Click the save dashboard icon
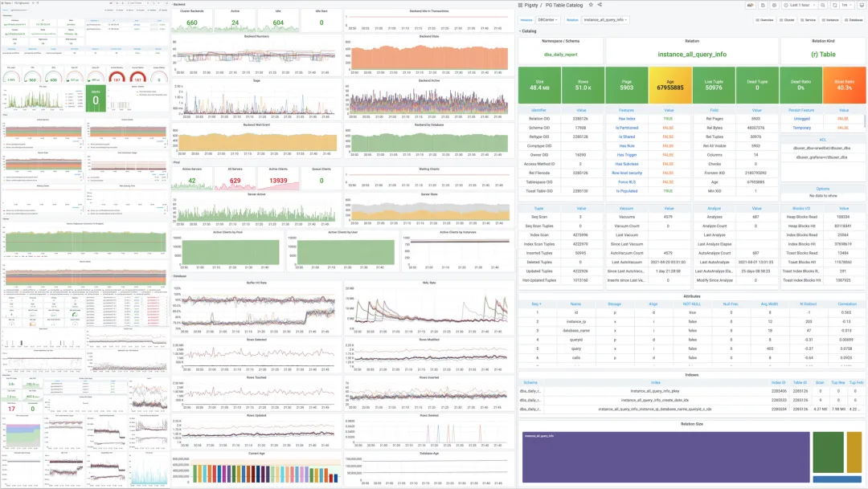 (763, 5)
